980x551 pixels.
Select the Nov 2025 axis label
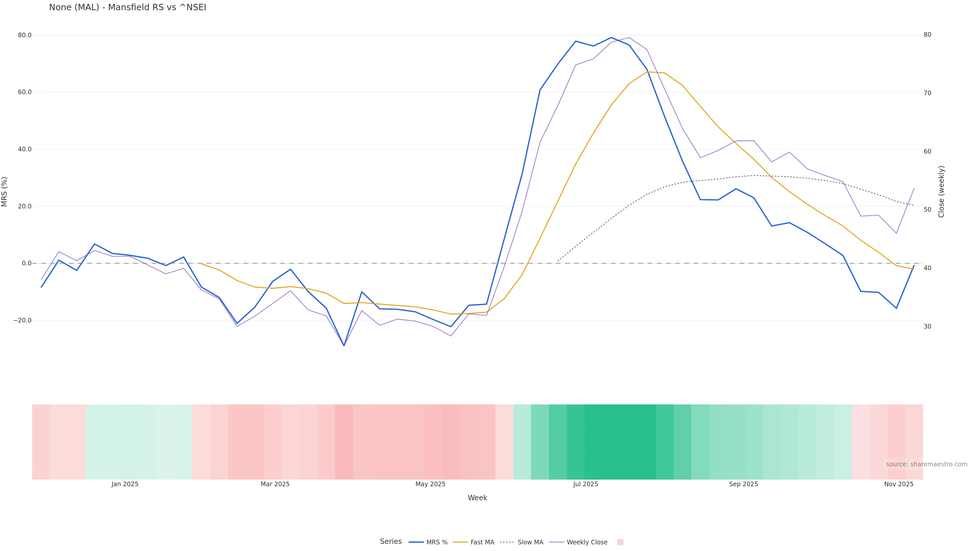click(899, 484)
